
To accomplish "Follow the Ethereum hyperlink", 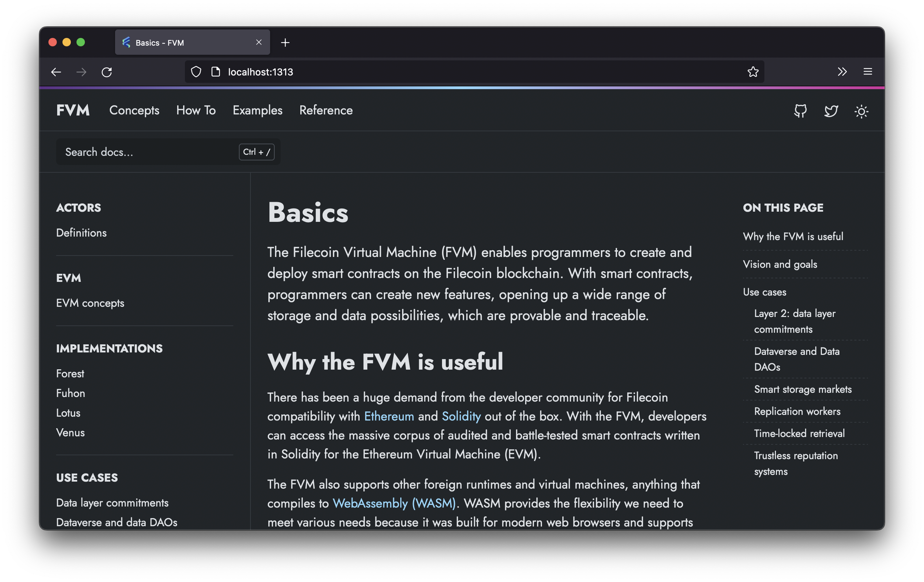I will (x=389, y=416).
